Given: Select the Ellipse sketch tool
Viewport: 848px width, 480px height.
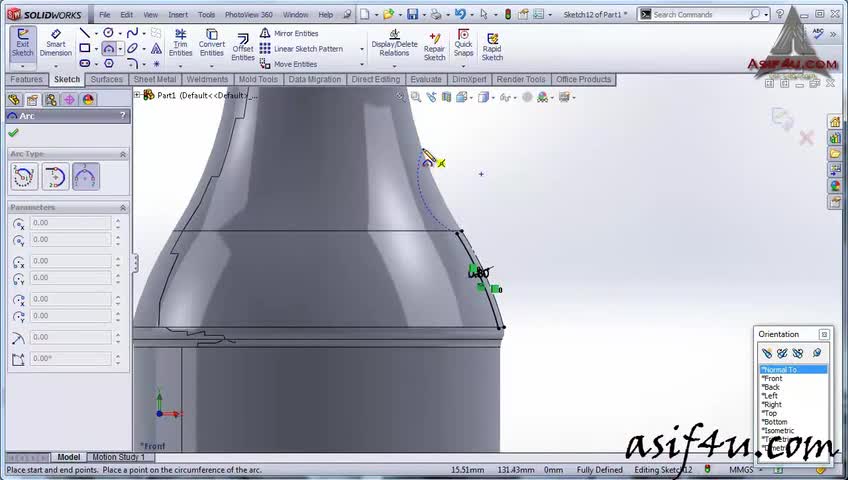Looking at the screenshot, I should (x=132, y=48).
